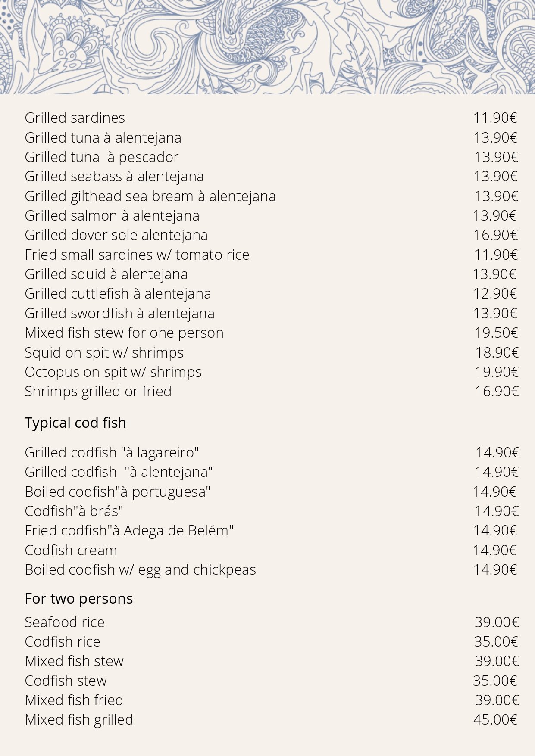Image resolution: width=535 pixels, height=756 pixels.
Task: Click Grilled gilthead sea bream à alentejana
Action: 150,196
